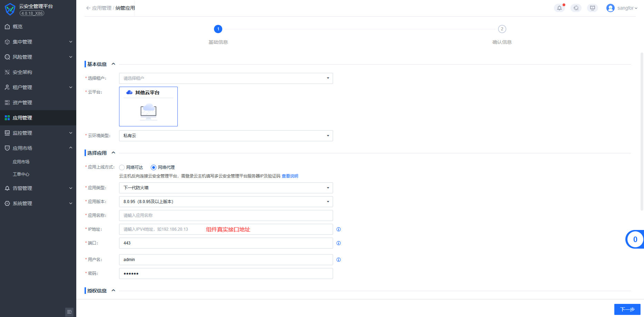Image resolution: width=644 pixels, height=317 pixels.
Task: Click the 应用名称 input field
Action: [x=226, y=215]
